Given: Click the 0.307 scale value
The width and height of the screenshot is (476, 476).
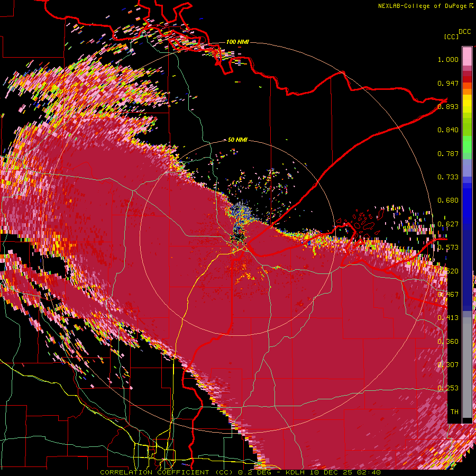Looking at the screenshot, I should (x=448, y=365).
